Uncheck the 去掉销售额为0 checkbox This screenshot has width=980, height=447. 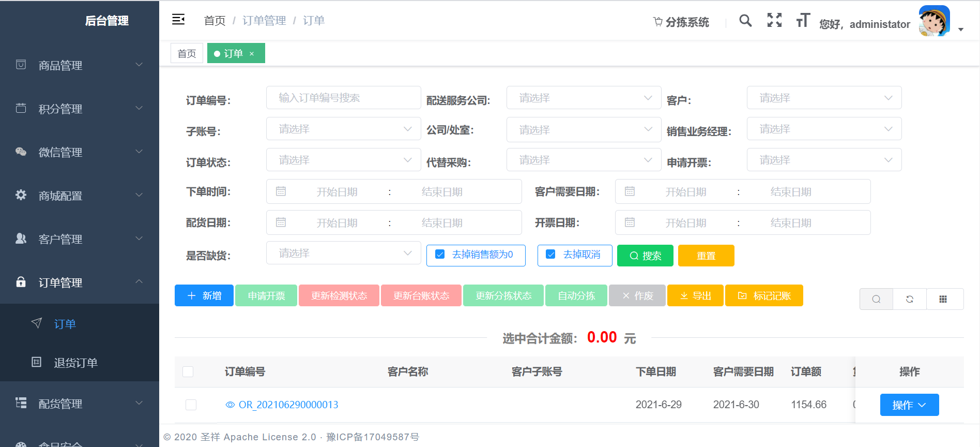click(440, 255)
